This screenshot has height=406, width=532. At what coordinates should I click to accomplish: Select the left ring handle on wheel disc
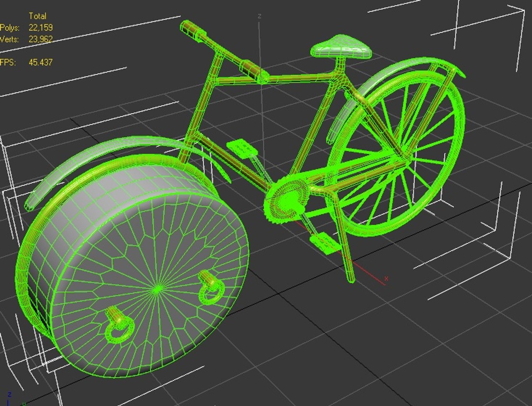pos(119,324)
